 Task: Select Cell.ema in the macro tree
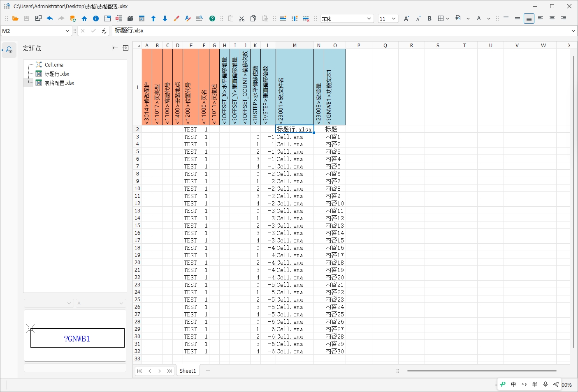(x=53, y=65)
